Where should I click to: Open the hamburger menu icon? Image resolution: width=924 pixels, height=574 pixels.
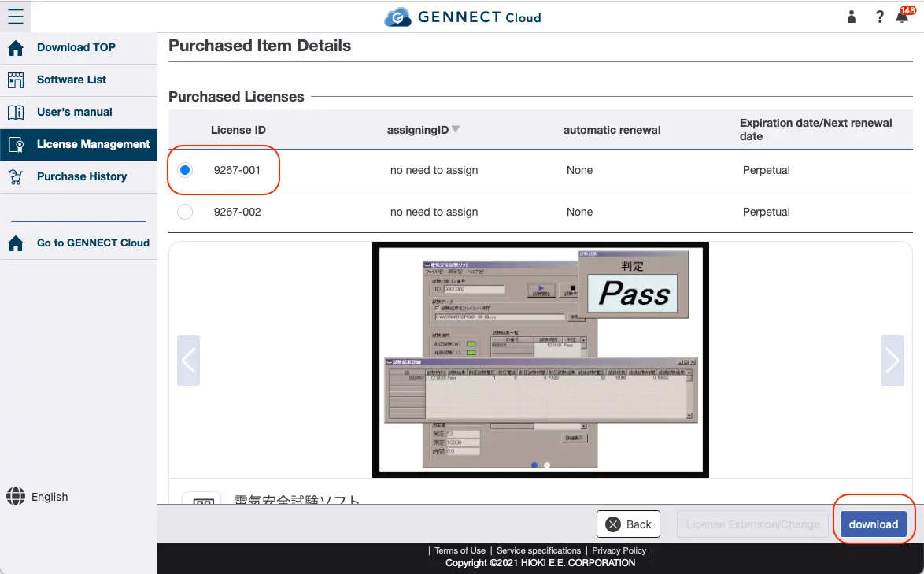(x=16, y=16)
